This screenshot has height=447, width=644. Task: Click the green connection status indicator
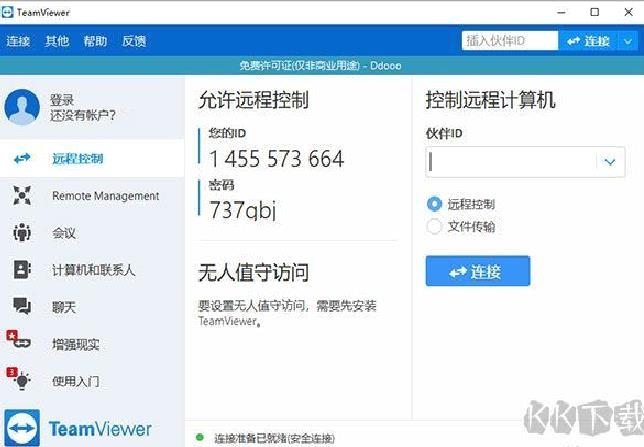[x=200, y=438]
